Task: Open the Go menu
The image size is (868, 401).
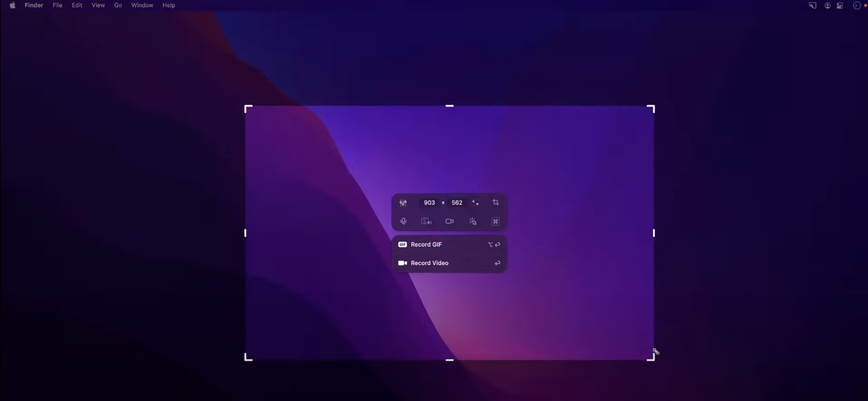Action: point(118,6)
